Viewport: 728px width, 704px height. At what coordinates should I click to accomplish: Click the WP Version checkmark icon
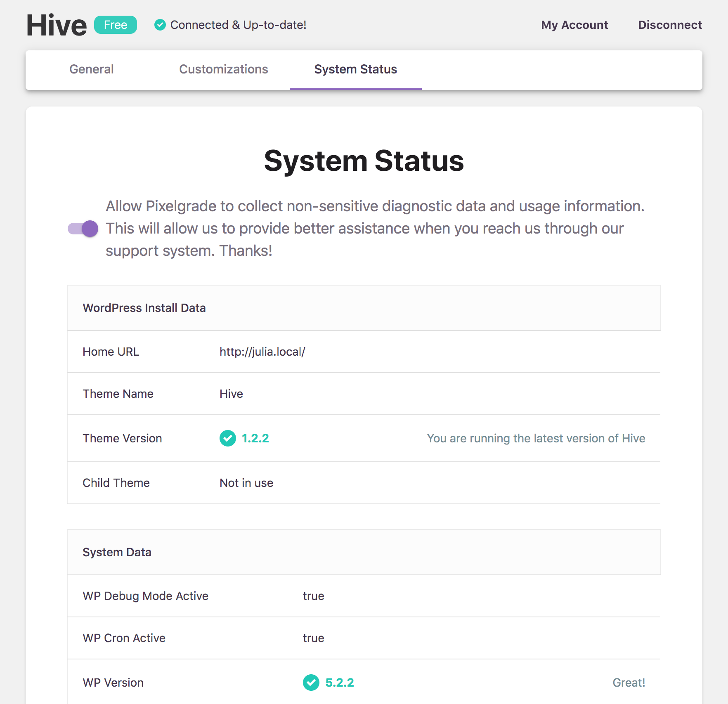311,683
